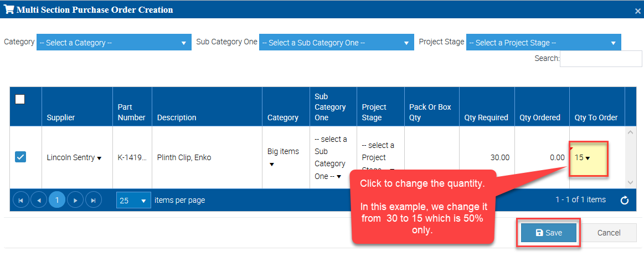The width and height of the screenshot is (644, 261).
Task: Uncheck the Plinth Clip row checkbox
Action: pos(20,157)
